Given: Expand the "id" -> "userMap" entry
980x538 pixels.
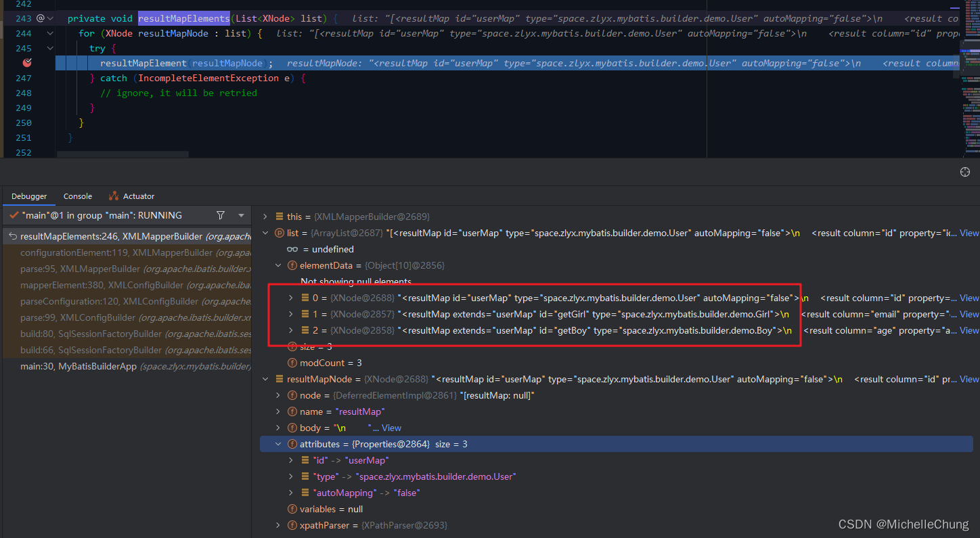Looking at the screenshot, I should tap(291, 460).
